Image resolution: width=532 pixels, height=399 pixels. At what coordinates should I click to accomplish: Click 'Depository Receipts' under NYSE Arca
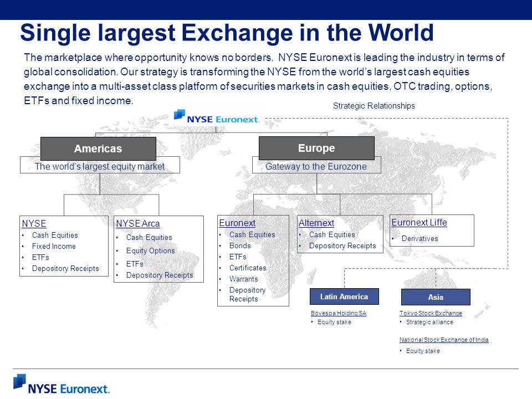160,275
